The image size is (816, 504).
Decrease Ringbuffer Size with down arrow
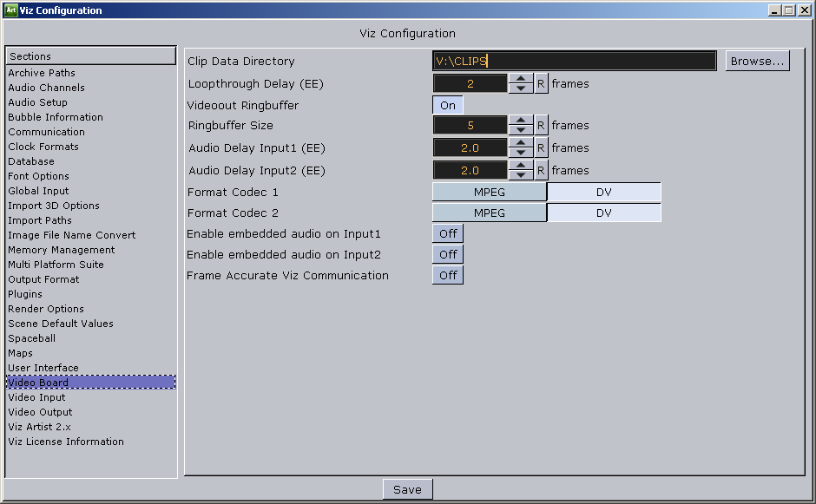[x=521, y=130]
